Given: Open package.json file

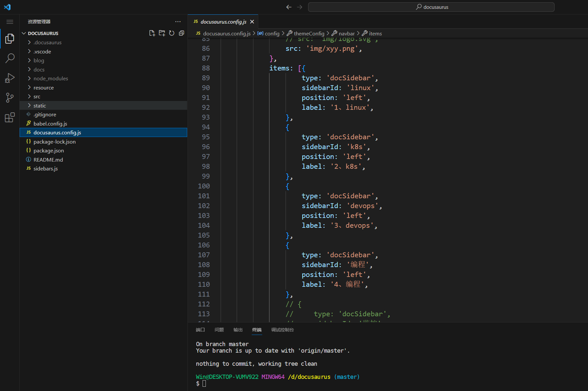Looking at the screenshot, I should (103, 150).
